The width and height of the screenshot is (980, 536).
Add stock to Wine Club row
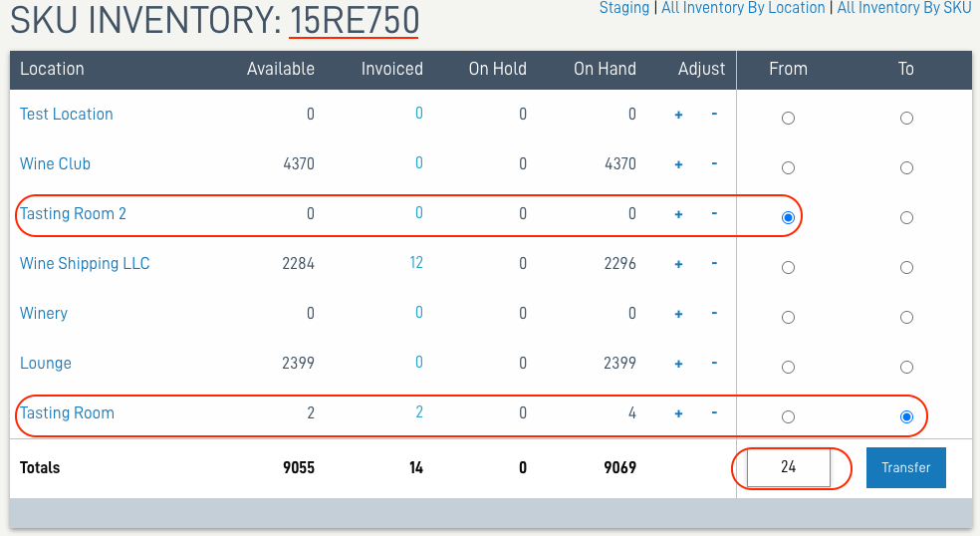[678, 164]
